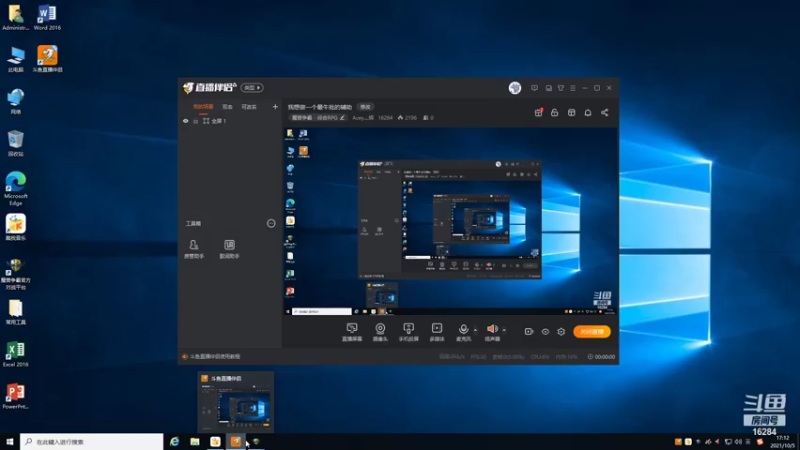The width and height of the screenshot is (800, 450).
Task: Open the hamburger menu in title bar
Action: 573,88
